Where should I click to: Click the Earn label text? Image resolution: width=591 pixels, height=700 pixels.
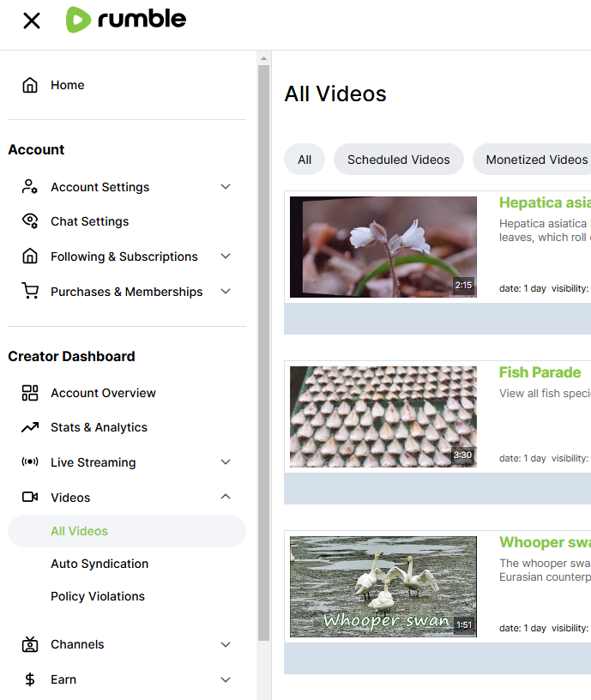[63, 679]
